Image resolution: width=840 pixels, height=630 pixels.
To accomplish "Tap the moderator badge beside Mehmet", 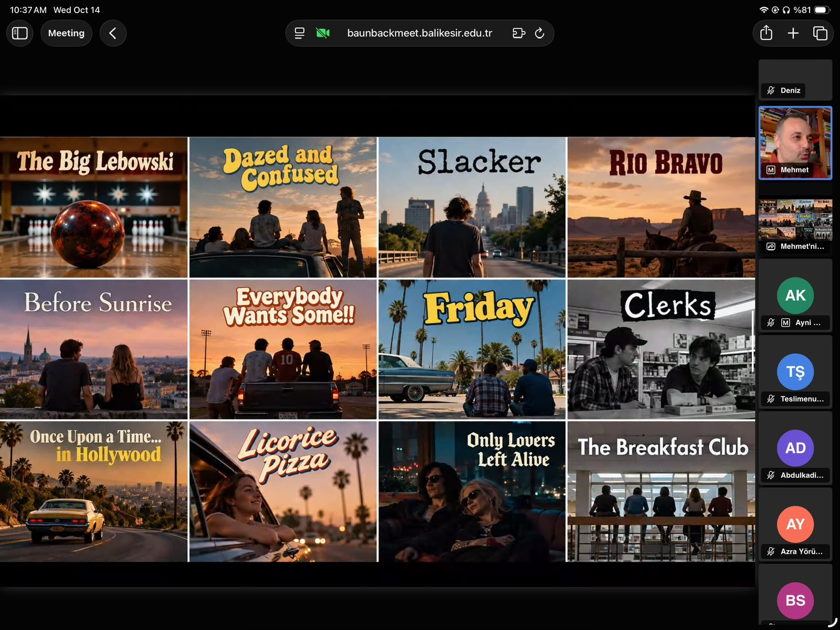I will (x=771, y=170).
